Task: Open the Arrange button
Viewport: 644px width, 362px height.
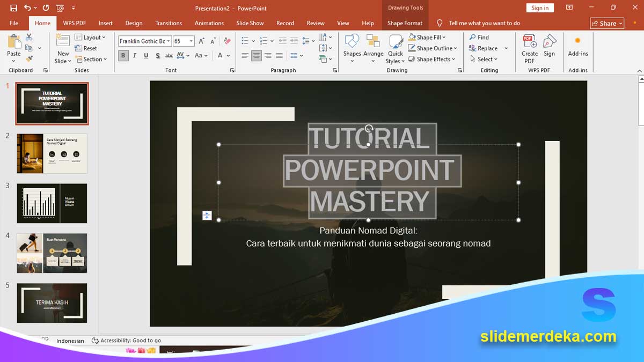Action: click(373, 49)
